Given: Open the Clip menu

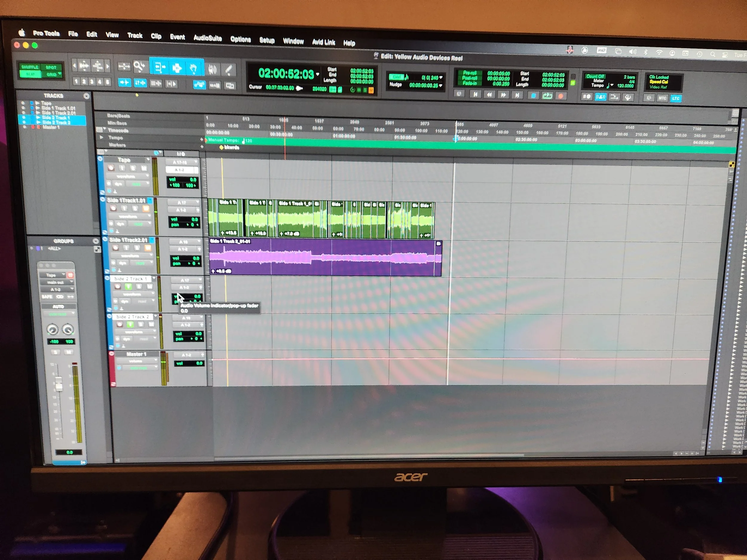Looking at the screenshot, I should pyautogui.click(x=156, y=36).
